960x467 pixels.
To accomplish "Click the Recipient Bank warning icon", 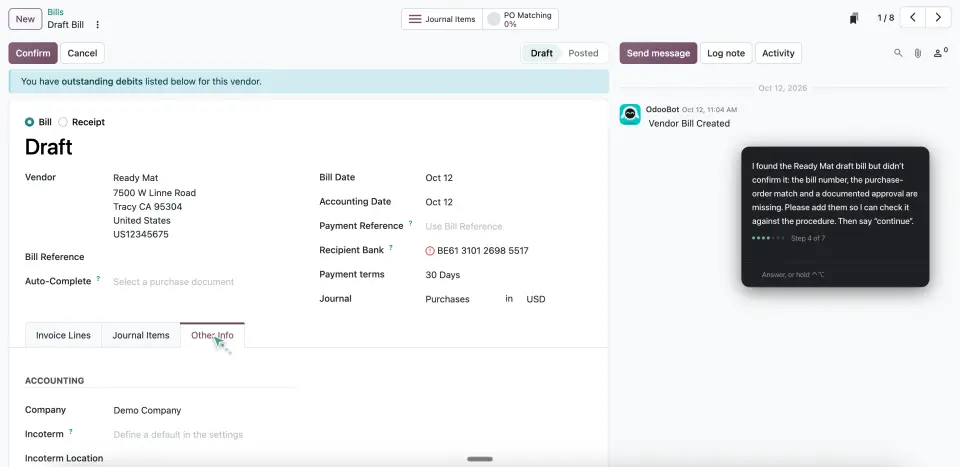I will pyautogui.click(x=430, y=251).
